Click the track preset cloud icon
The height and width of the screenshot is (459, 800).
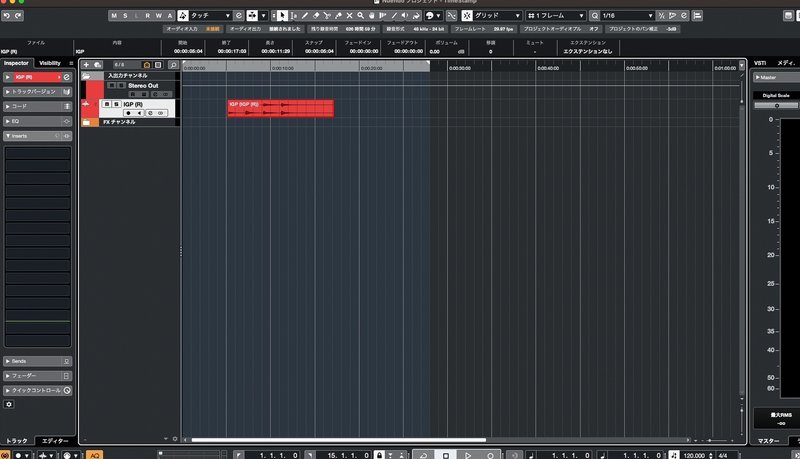click(x=97, y=65)
